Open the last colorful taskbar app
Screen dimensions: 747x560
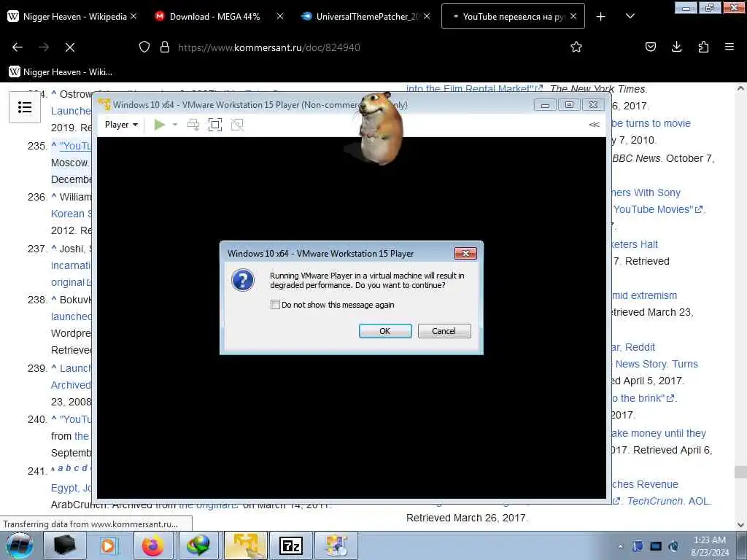pos(336,545)
